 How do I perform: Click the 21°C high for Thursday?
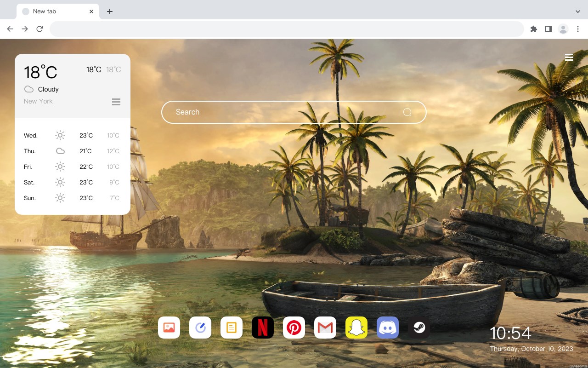pos(86,151)
